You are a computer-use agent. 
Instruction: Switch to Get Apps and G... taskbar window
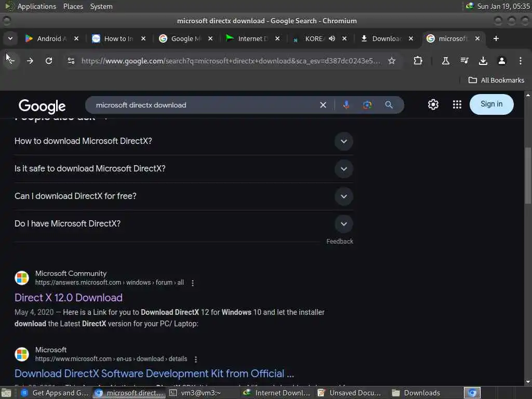click(x=54, y=393)
